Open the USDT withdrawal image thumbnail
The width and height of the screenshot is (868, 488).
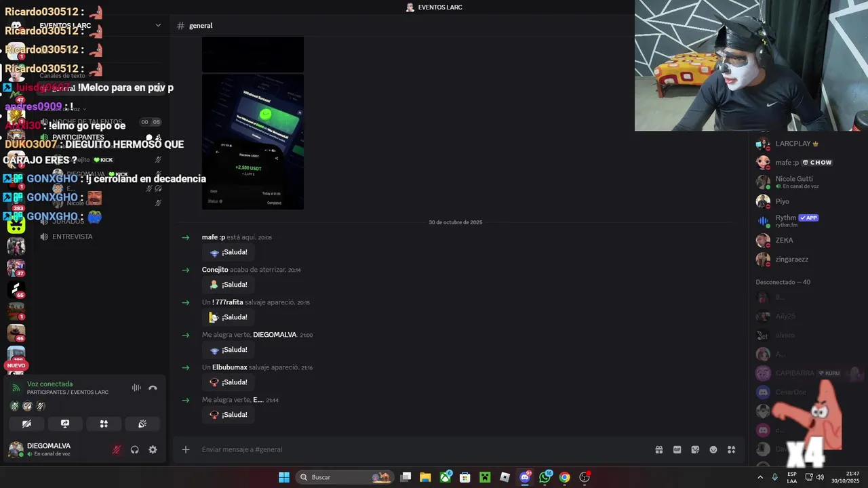pos(253,142)
